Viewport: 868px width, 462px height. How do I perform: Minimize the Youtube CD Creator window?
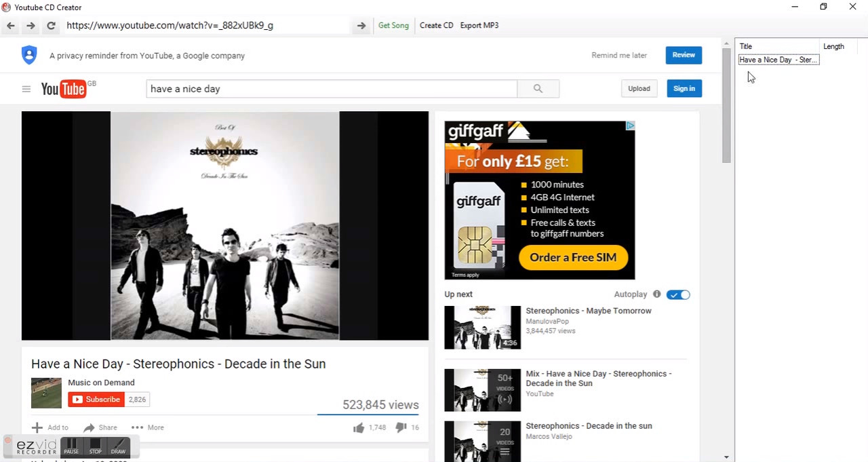click(x=795, y=7)
